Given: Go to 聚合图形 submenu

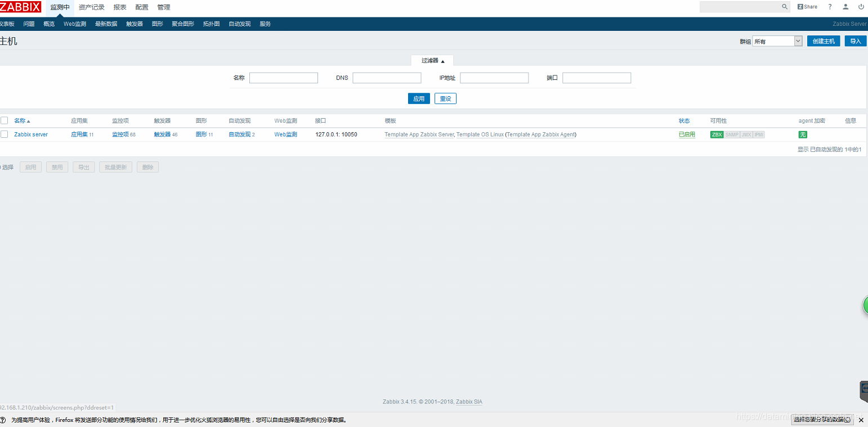Looking at the screenshot, I should point(183,24).
